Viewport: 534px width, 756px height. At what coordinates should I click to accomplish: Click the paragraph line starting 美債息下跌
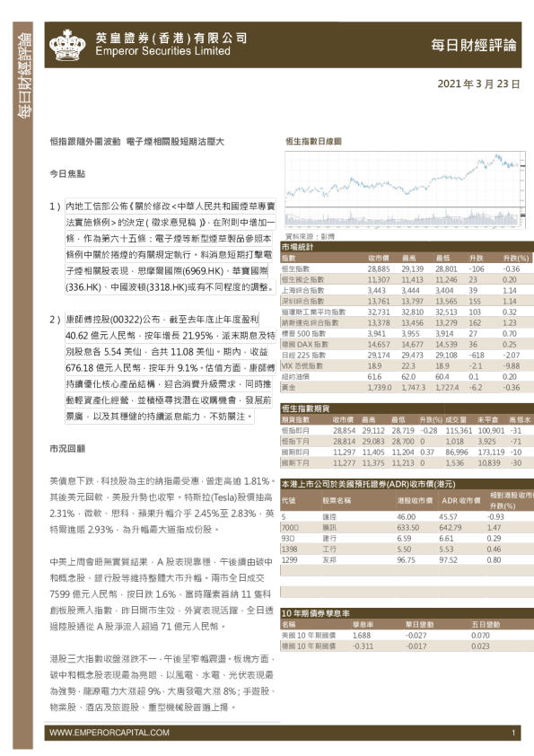coord(162,481)
